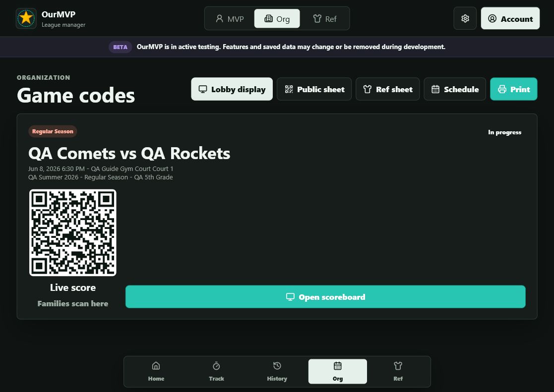Click the ORGANIZATION label

click(x=44, y=78)
